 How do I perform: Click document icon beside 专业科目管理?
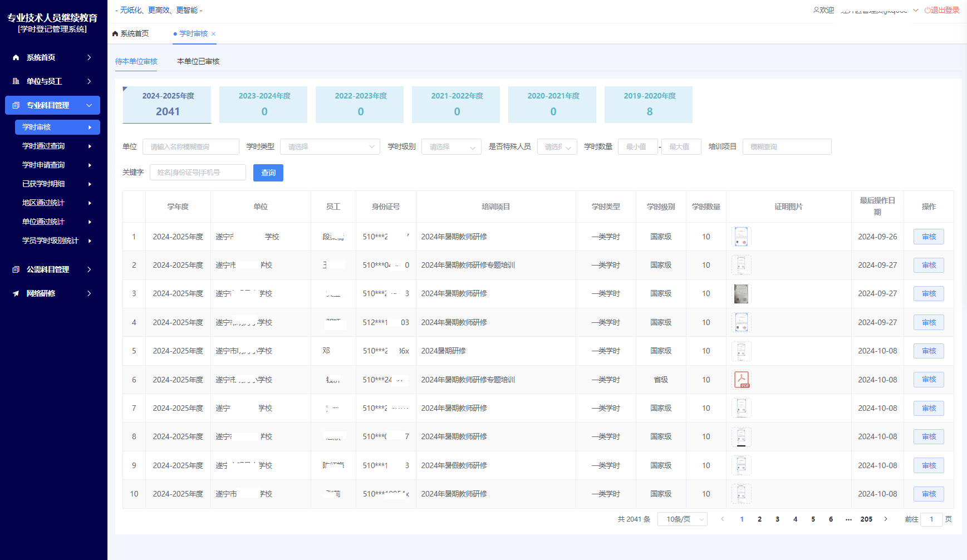(x=16, y=105)
